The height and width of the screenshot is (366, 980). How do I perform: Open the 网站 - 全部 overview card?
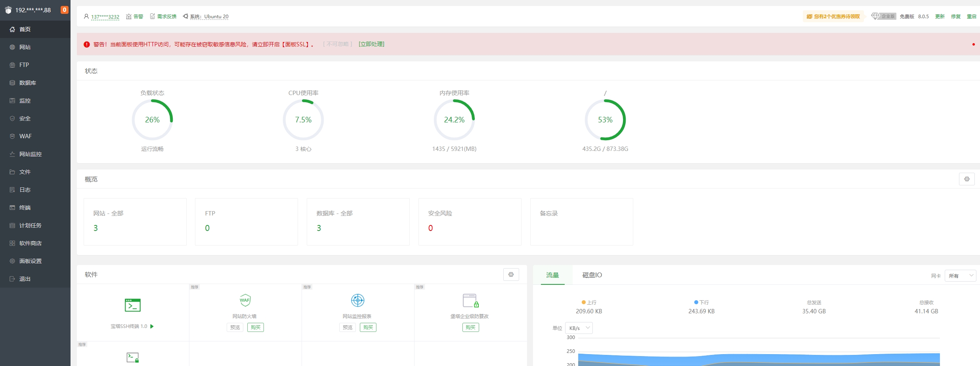tap(135, 222)
